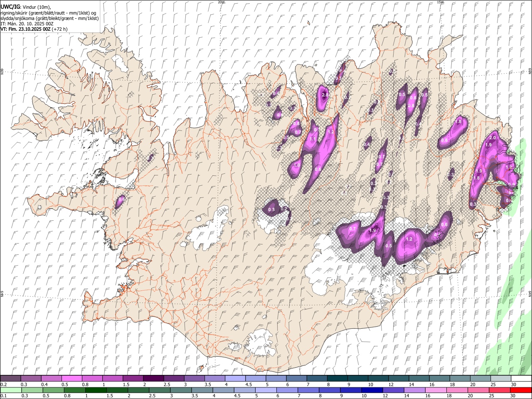
Task: Select the '16' label in snow legend
Action: point(432,384)
